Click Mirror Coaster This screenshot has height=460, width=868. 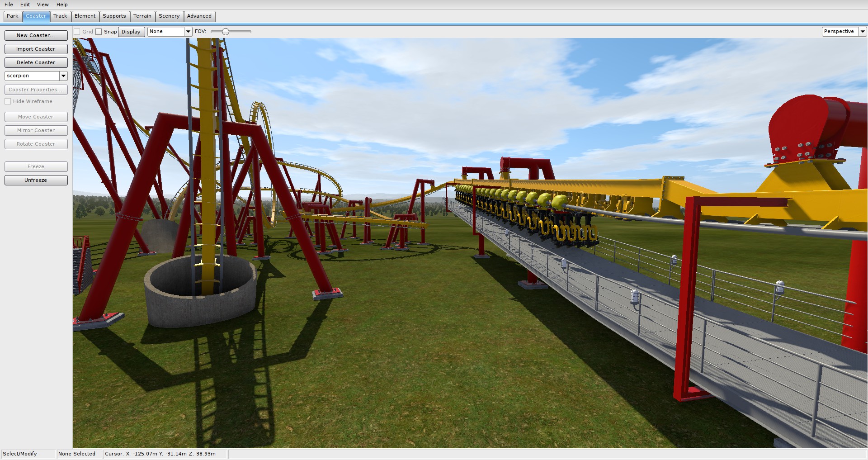click(36, 130)
